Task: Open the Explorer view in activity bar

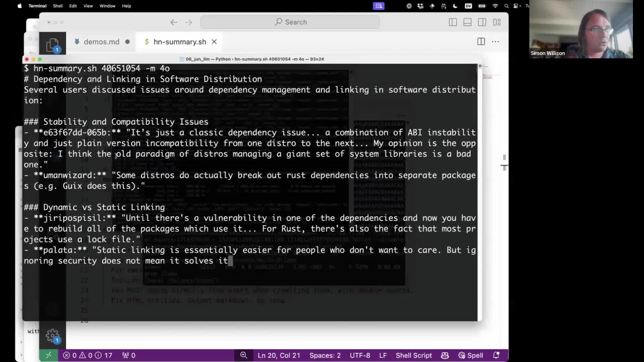Action: [x=52, y=45]
